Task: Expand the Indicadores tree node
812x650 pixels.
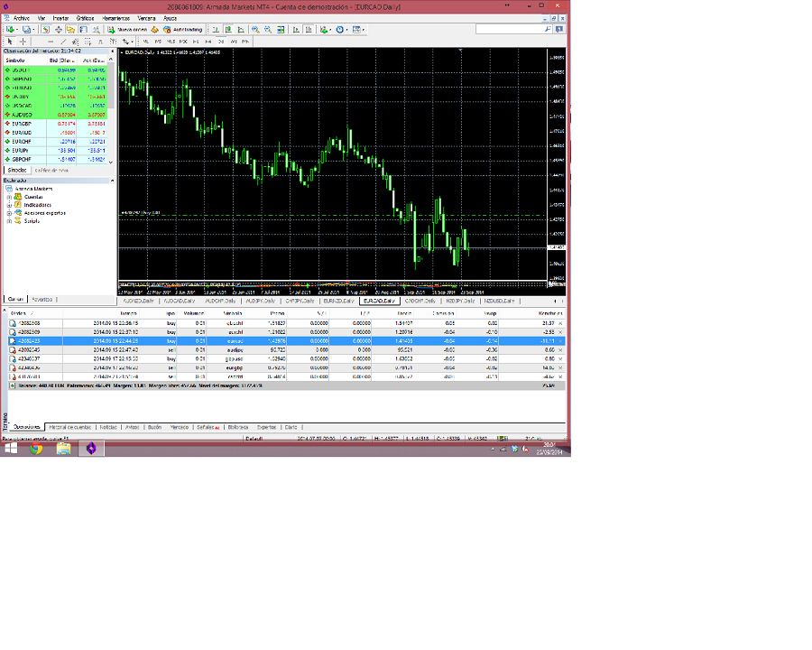Action: [x=9, y=205]
